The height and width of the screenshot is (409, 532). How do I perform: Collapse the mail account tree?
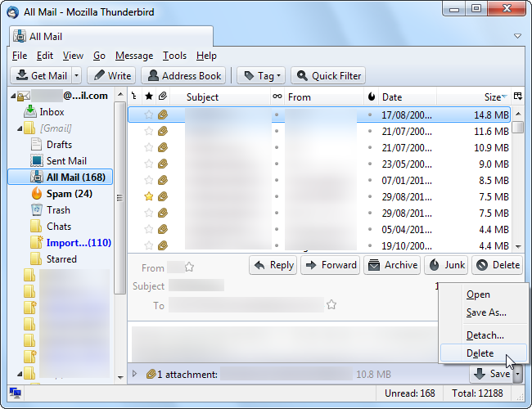coord(13,97)
